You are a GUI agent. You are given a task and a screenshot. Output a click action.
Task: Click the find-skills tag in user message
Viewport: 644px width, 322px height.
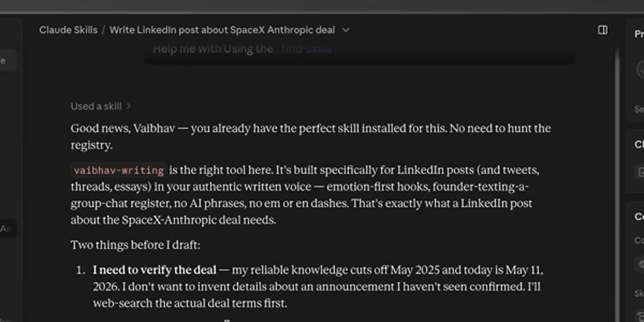pyautogui.click(x=306, y=49)
